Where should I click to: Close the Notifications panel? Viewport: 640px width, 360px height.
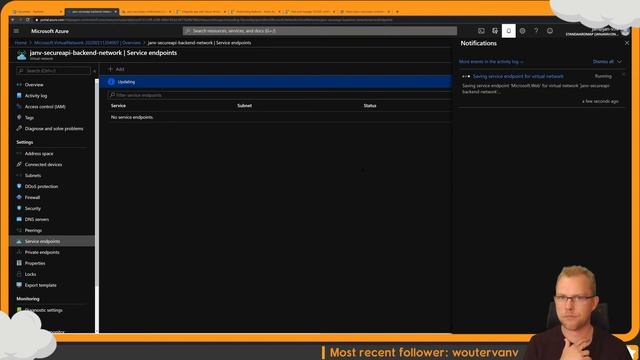click(x=627, y=43)
